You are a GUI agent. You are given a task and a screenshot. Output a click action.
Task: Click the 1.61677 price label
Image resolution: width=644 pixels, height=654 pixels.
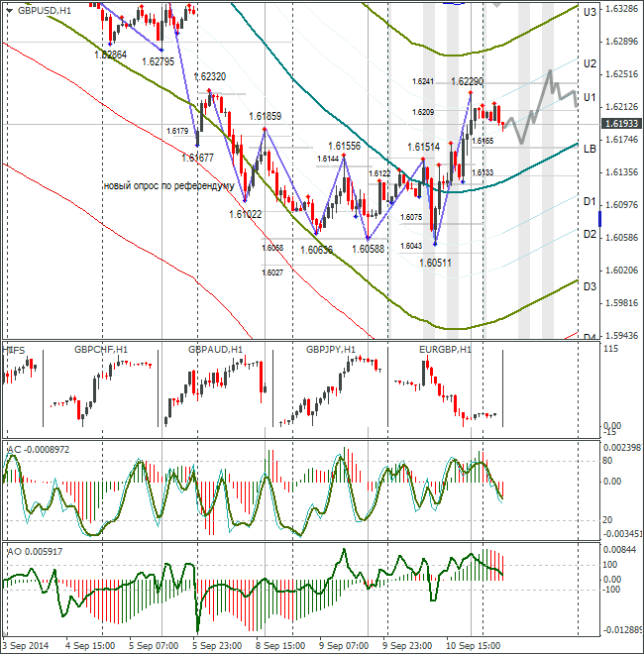click(x=198, y=159)
